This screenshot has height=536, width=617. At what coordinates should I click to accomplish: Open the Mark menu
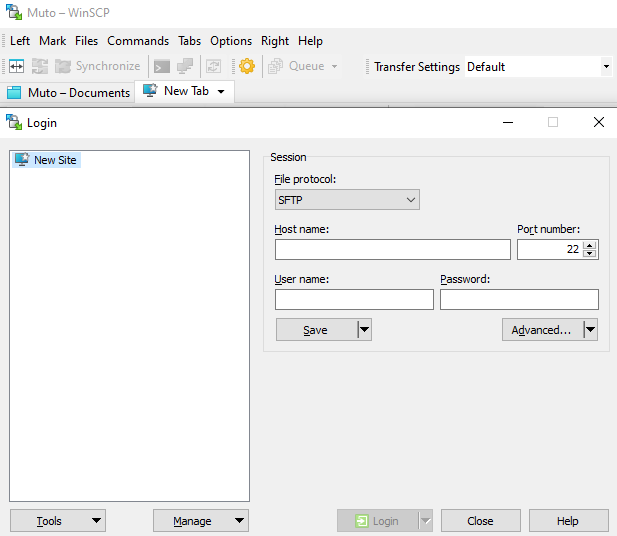52,41
